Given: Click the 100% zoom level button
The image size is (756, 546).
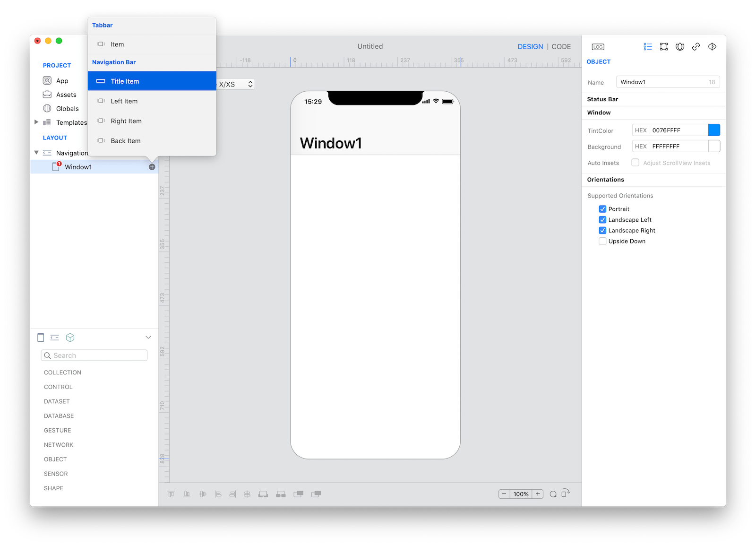Looking at the screenshot, I should click(x=521, y=494).
